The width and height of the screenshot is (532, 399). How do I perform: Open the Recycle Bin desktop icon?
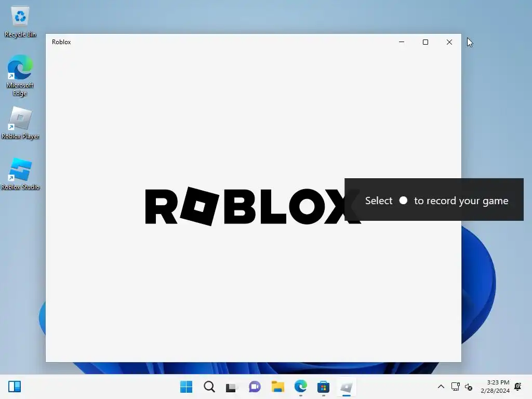click(20, 22)
